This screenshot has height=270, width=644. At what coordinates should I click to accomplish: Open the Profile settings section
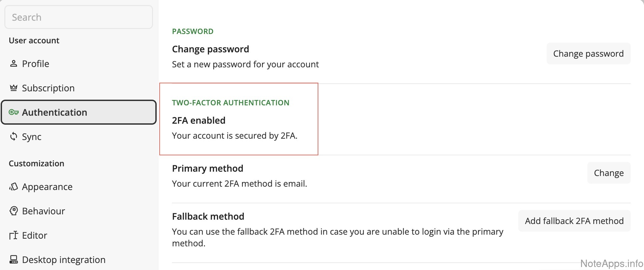click(x=35, y=64)
